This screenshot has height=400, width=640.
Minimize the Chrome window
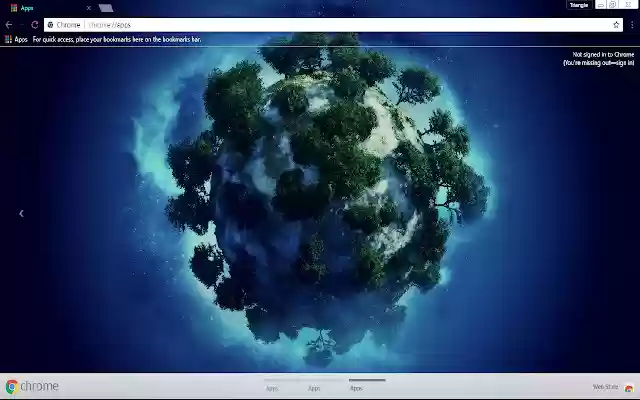[600, 5]
